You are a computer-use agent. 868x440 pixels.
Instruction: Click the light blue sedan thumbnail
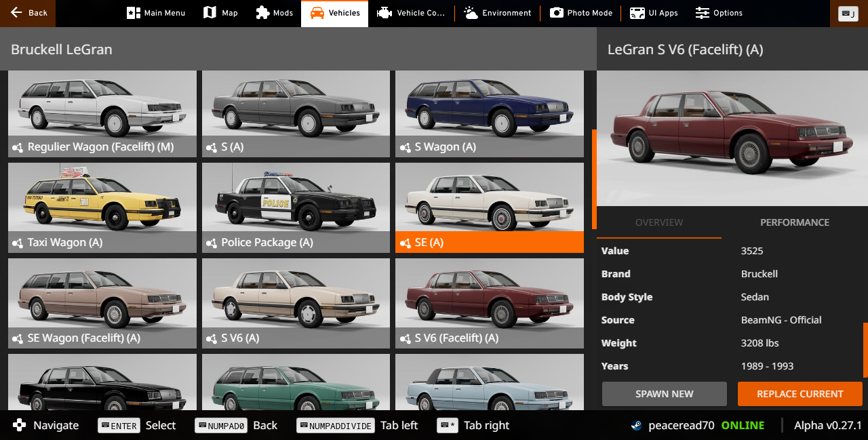point(490,382)
